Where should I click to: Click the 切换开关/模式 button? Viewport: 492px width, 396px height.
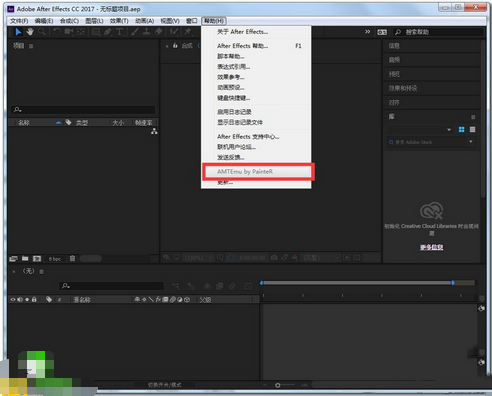(x=165, y=385)
